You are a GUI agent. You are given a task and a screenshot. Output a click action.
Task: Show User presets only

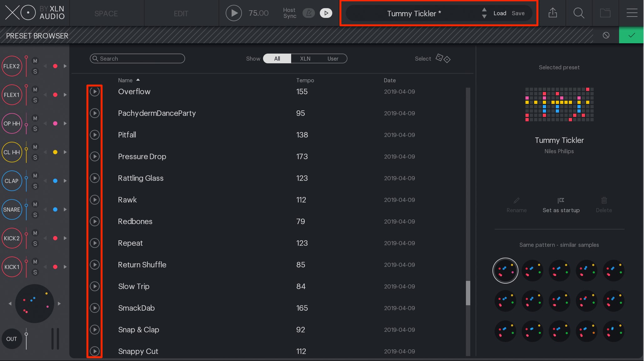pyautogui.click(x=333, y=58)
